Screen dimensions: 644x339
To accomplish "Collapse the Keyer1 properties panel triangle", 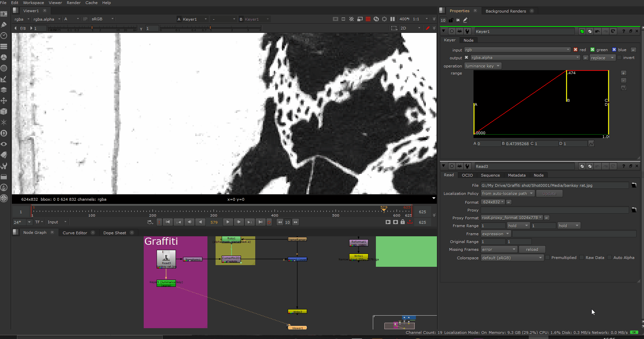I will pos(443,31).
